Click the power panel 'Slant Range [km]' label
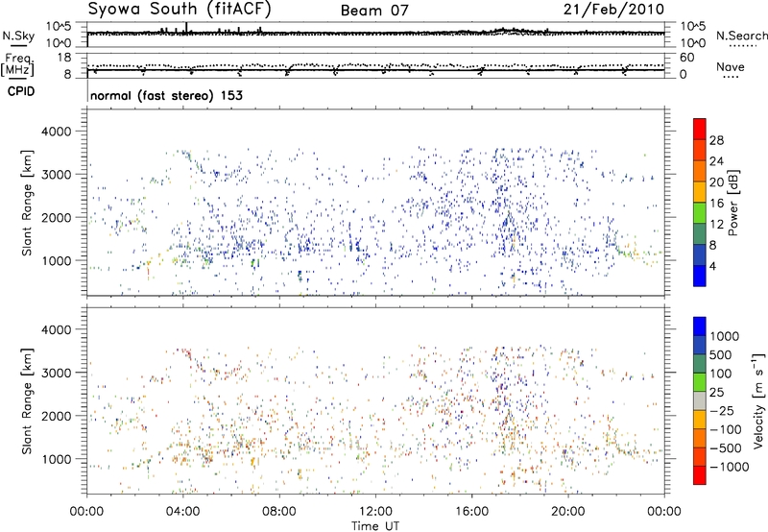This screenshot has width=768, height=532. tap(27, 203)
